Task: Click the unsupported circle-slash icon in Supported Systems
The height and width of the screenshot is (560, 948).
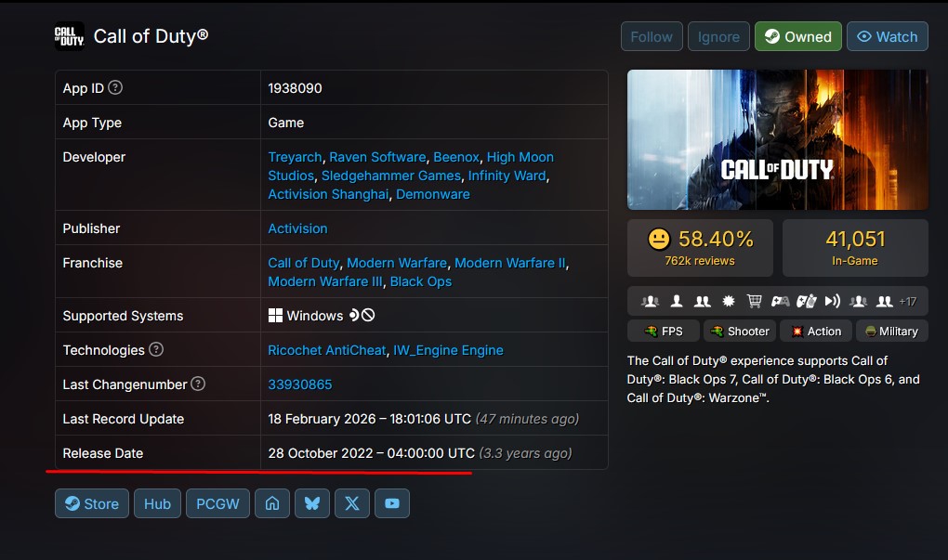Action: pyautogui.click(x=368, y=315)
